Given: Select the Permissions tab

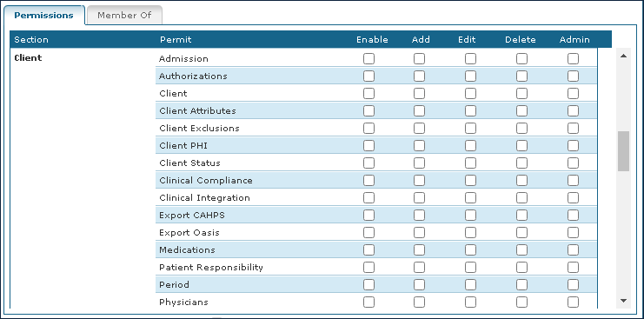Looking at the screenshot, I should (44, 15).
